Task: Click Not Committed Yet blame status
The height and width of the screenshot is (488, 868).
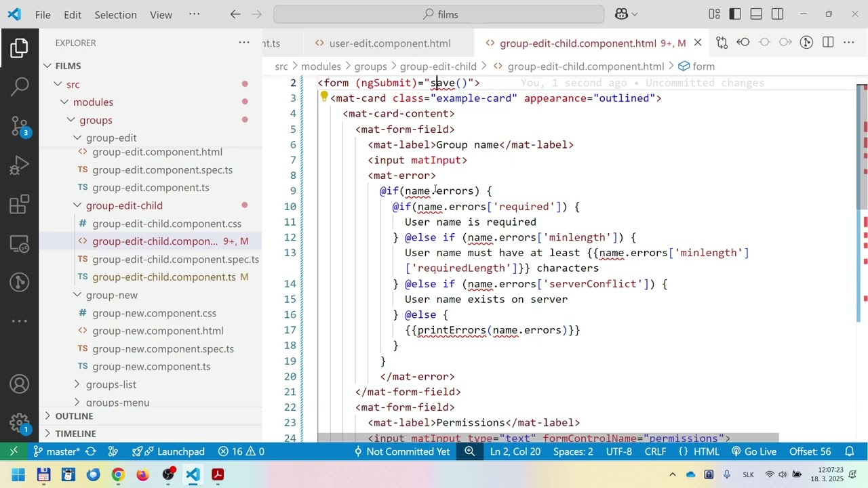Action: (401, 451)
